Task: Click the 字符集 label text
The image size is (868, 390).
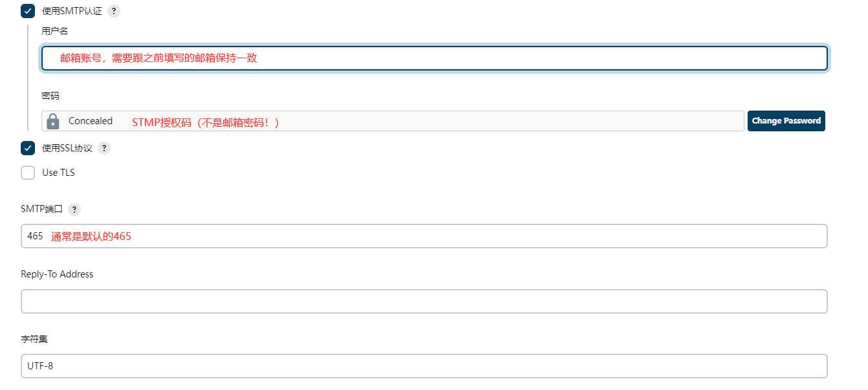Action: point(34,339)
